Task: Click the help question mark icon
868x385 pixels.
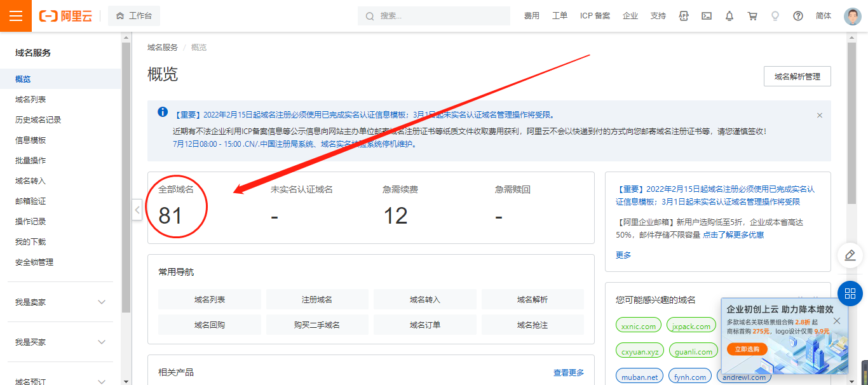Action: (798, 16)
